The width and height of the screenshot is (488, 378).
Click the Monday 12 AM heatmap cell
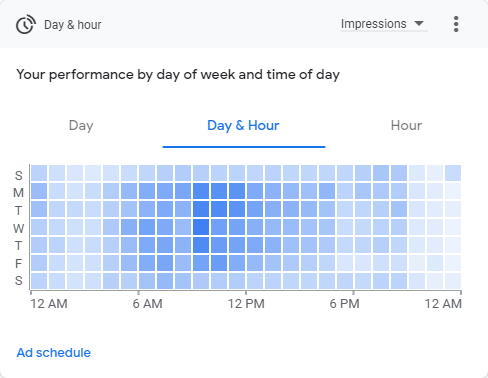(39, 191)
